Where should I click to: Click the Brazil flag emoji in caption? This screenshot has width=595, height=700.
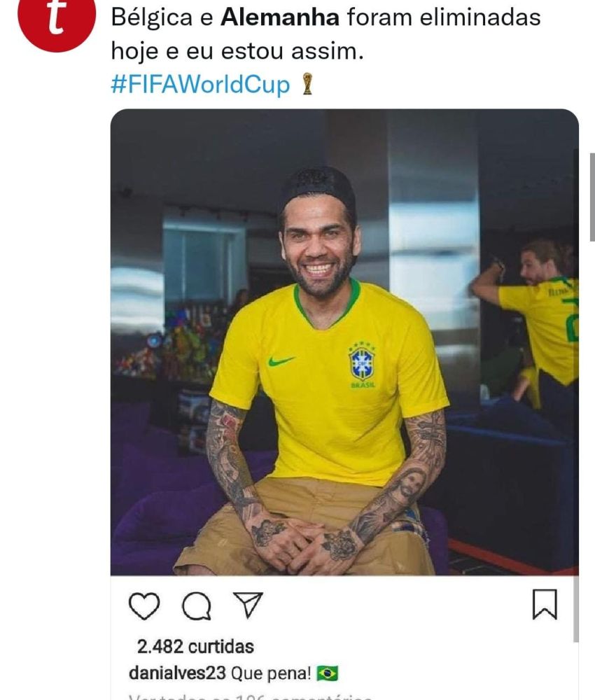pyautogui.click(x=328, y=673)
